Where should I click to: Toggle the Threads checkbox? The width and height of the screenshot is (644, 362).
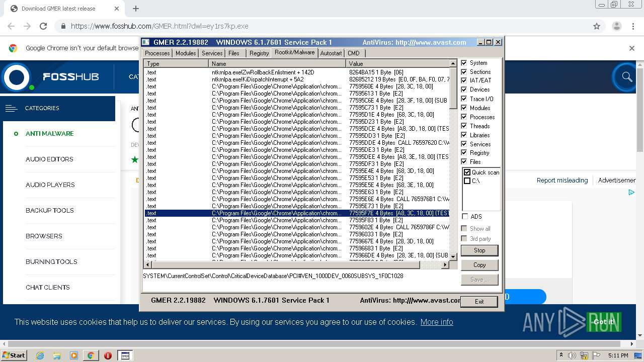point(464,126)
